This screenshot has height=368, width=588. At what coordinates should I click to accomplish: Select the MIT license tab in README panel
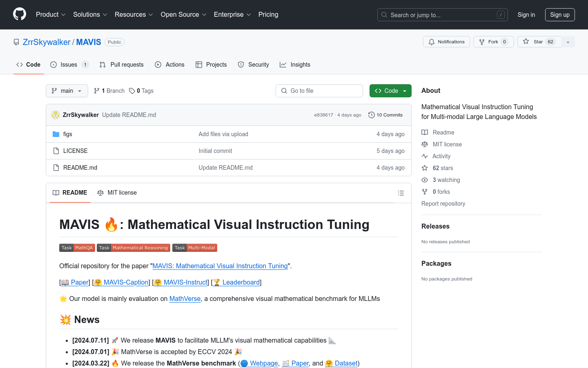click(117, 193)
